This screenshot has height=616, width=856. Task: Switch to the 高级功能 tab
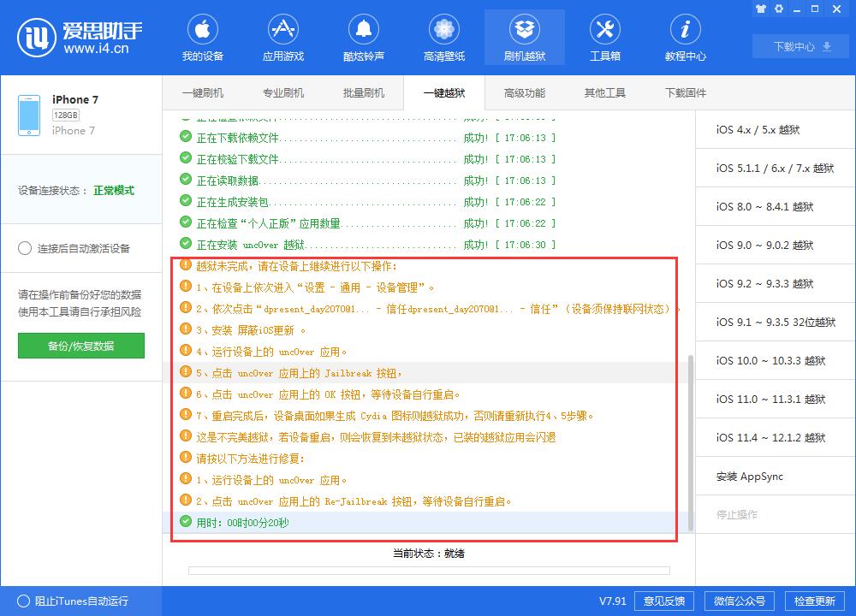(x=524, y=92)
